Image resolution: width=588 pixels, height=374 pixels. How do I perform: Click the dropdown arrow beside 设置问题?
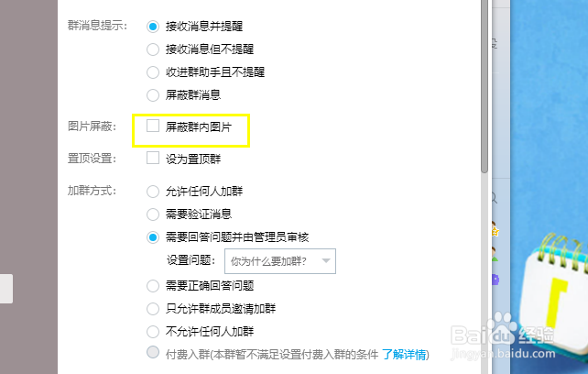click(326, 260)
